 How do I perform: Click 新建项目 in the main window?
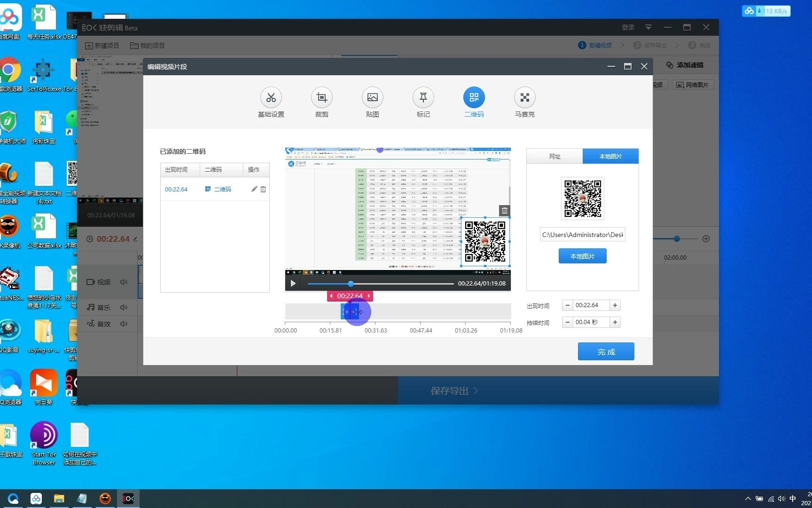102,46
